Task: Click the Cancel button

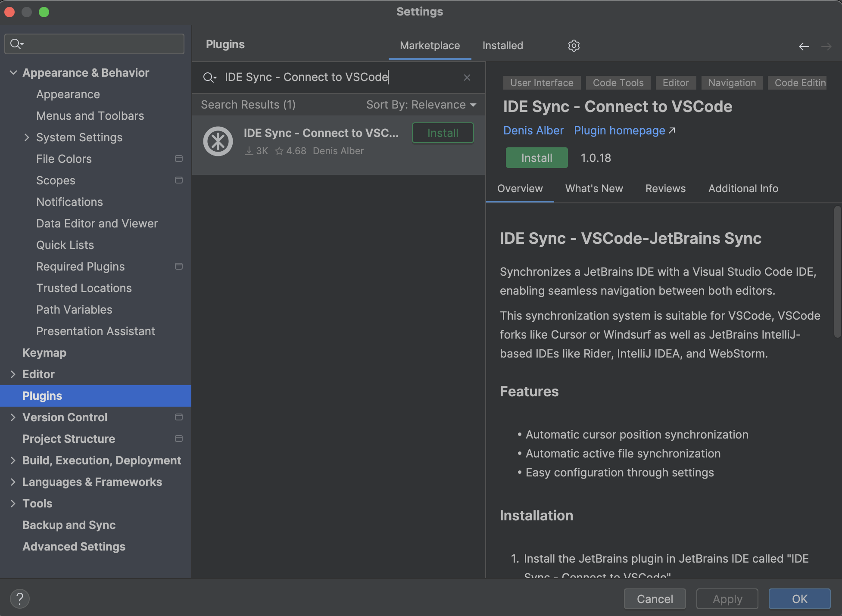Action: (x=655, y=599)
